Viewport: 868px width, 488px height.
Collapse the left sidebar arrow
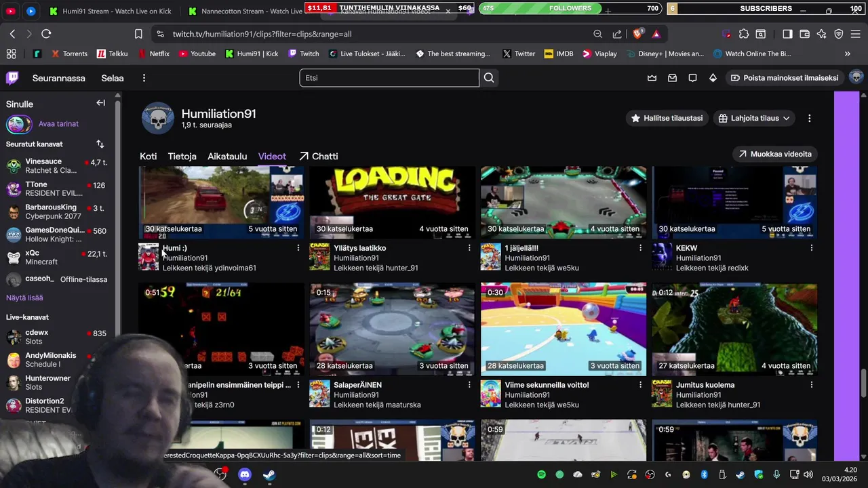coord(100,103)
